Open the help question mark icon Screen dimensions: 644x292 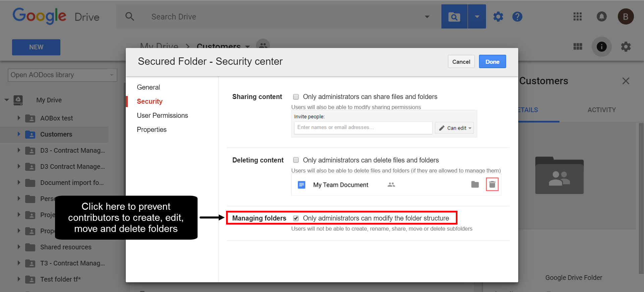click(517, 16)
